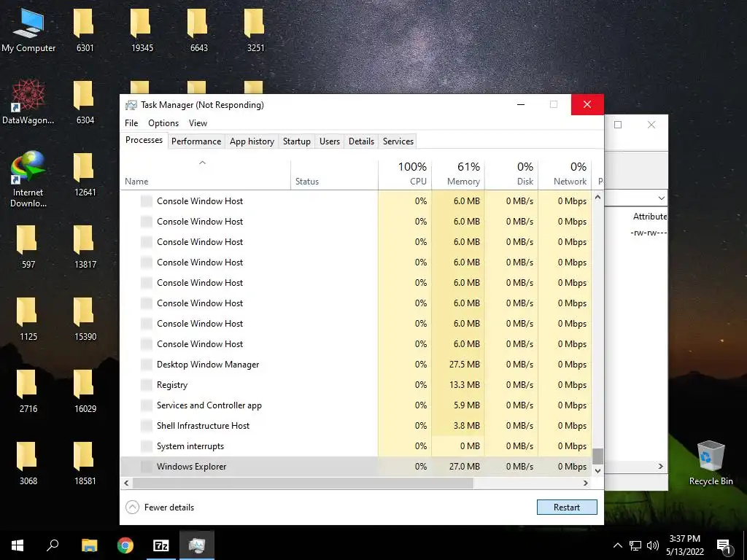Open the DataWagon desktop shortcut
The image size is (747, 560).
tap(28, 102)
